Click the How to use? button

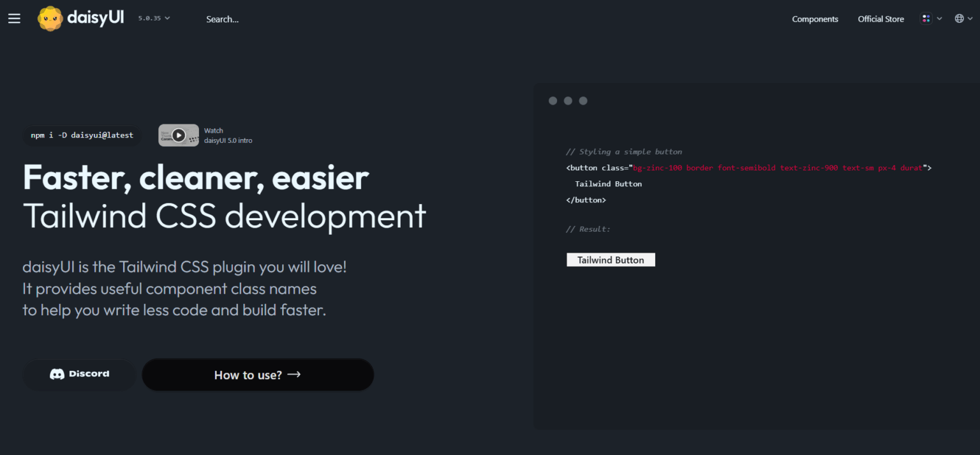tap(258, 375)
